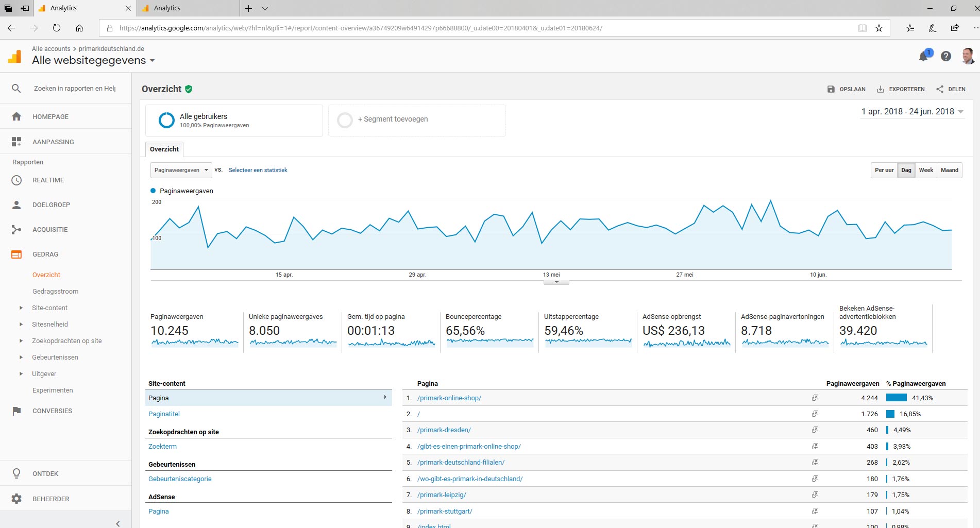This screenshot has width=980, height=528.
Task: Select the Maand granularity
Action: pos(950,170)
